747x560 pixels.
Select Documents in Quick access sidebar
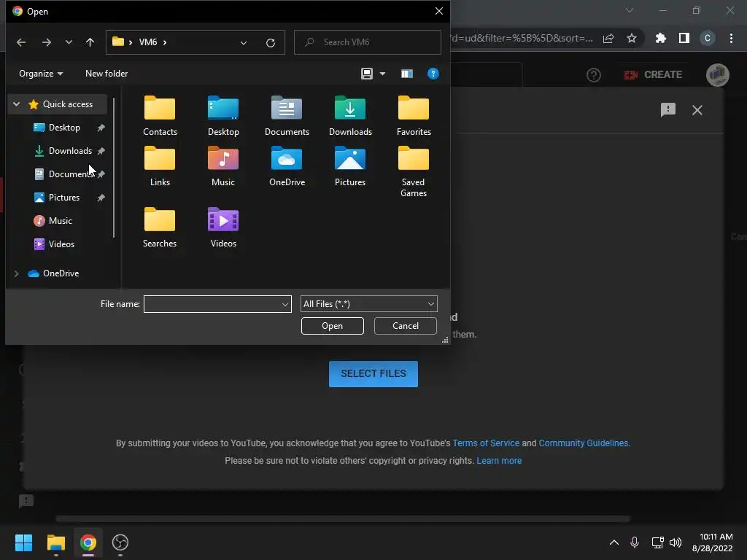(69, 174)
